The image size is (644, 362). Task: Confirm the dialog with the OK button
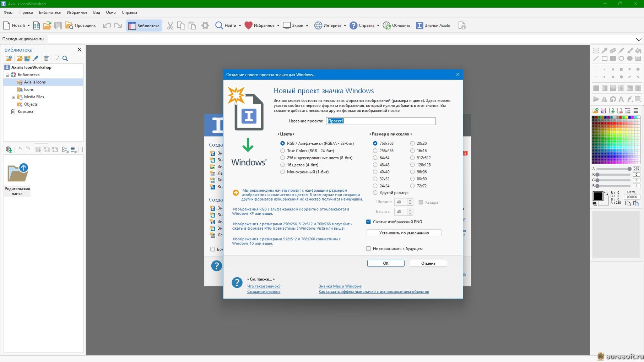[386, 263]
